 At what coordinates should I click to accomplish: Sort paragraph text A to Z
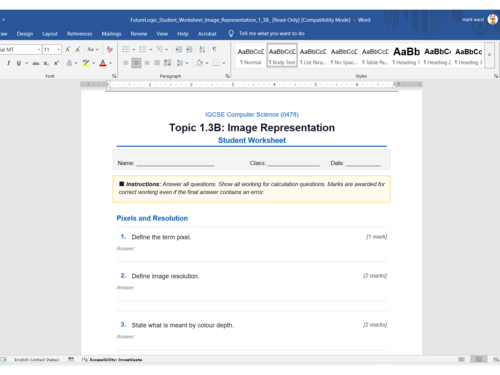coord(202,50)
